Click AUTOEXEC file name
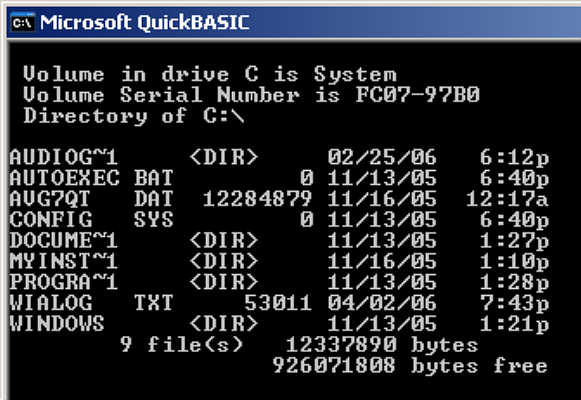The height and width of the screenshot is (400, 581). coord(64,178)
